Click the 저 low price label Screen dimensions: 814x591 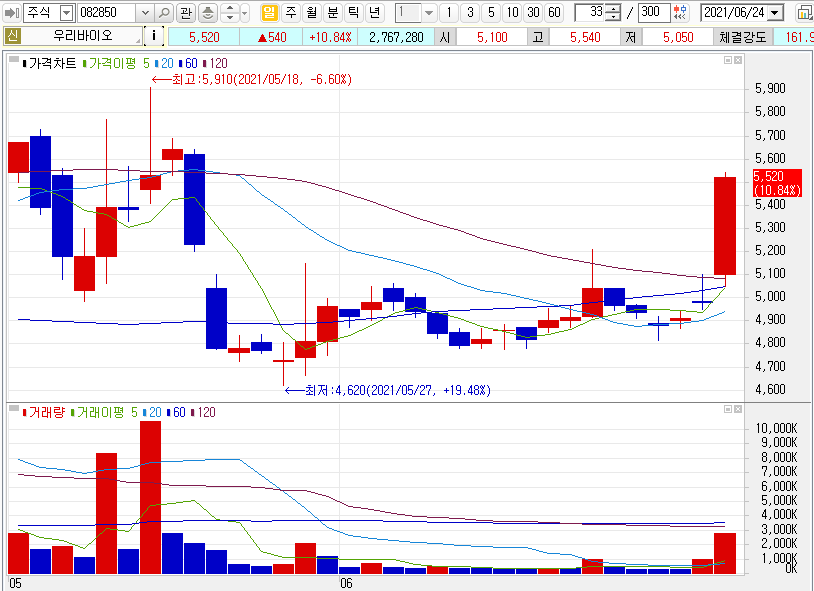[x=631, y=37]
